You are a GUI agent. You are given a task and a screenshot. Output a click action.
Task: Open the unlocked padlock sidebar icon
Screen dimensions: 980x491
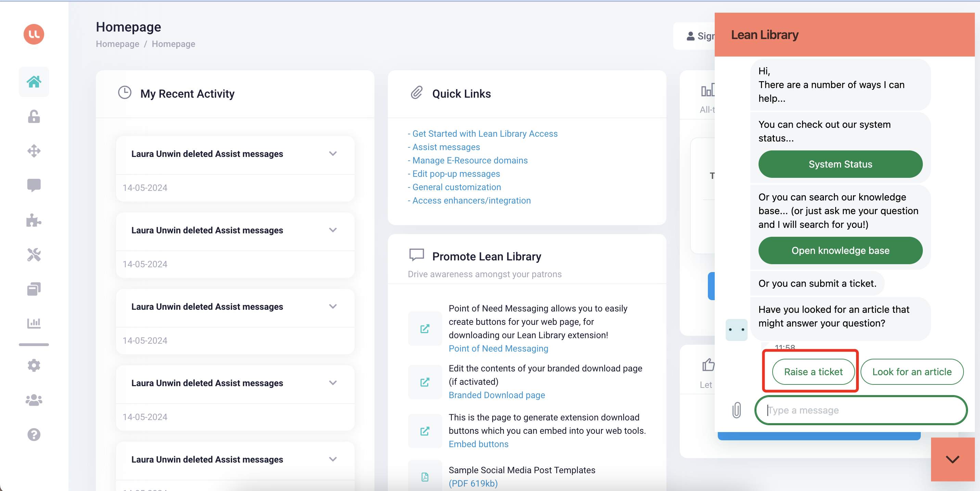click(x=34, y=116)
